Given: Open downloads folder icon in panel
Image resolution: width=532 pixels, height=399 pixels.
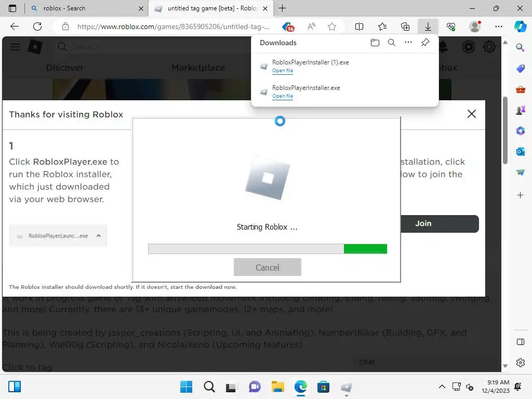Looking at the screenshot, I should click(x=375, y=43).
